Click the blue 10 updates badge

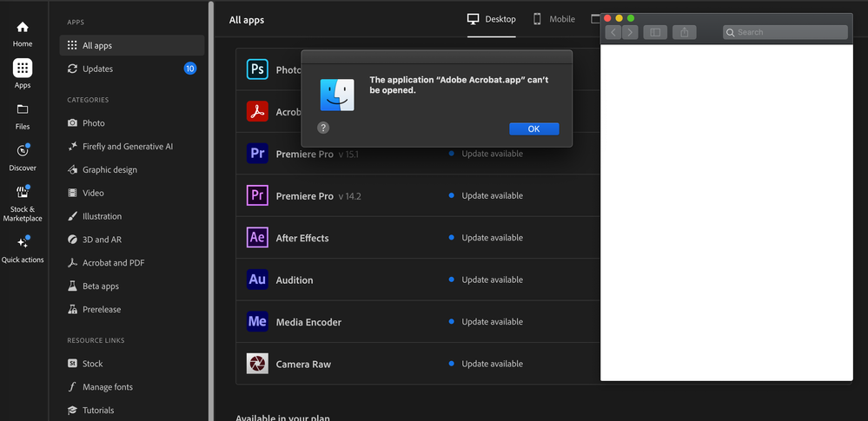(x=190, y=69)
